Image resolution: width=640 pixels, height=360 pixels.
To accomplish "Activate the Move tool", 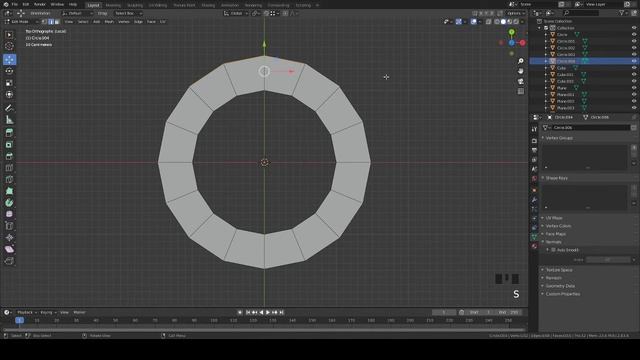I will 9,60.
